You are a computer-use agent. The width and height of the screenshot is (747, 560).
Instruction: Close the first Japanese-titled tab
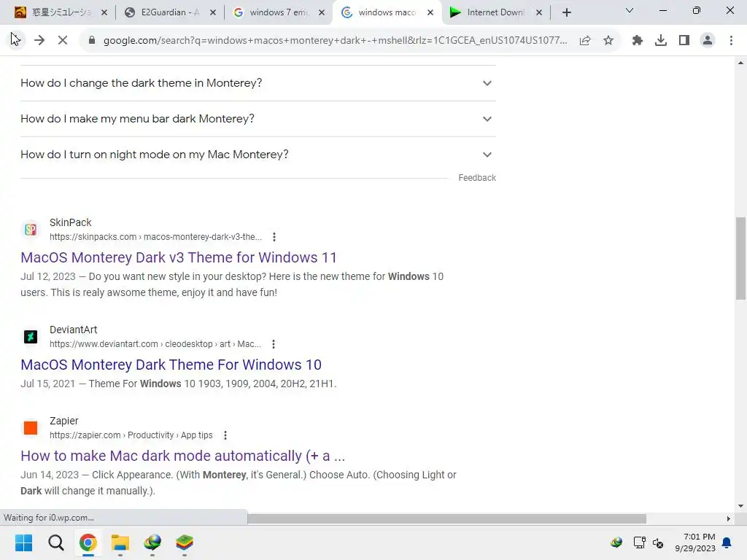(104, 12)
